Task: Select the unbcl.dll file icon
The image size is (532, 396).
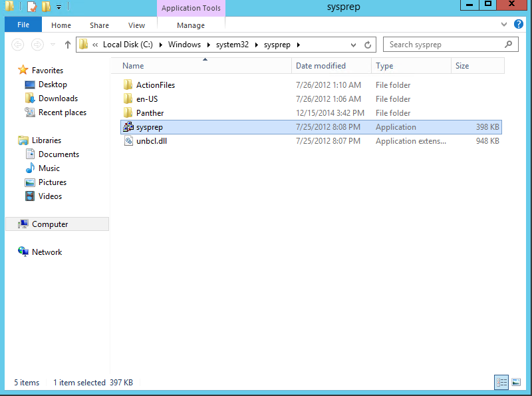Action: click(x=128, y=140)
